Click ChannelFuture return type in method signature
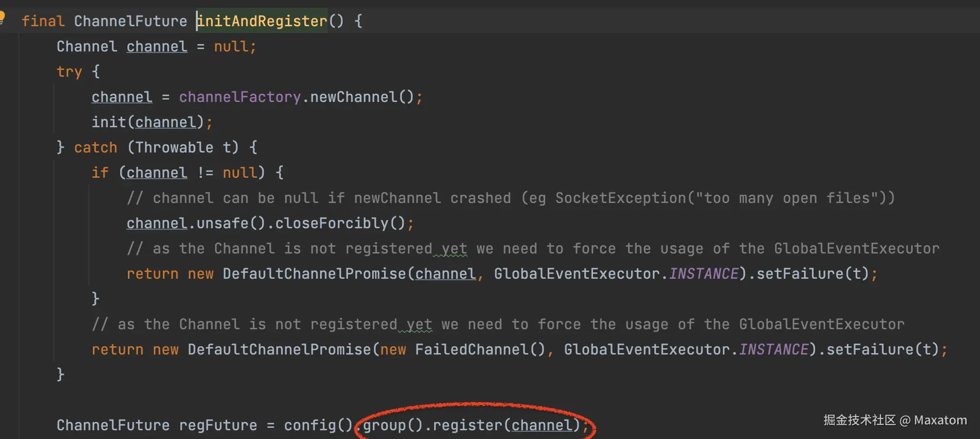Viewport: 980px width, 439px height. pyautogui.click(x=130, y=21)
